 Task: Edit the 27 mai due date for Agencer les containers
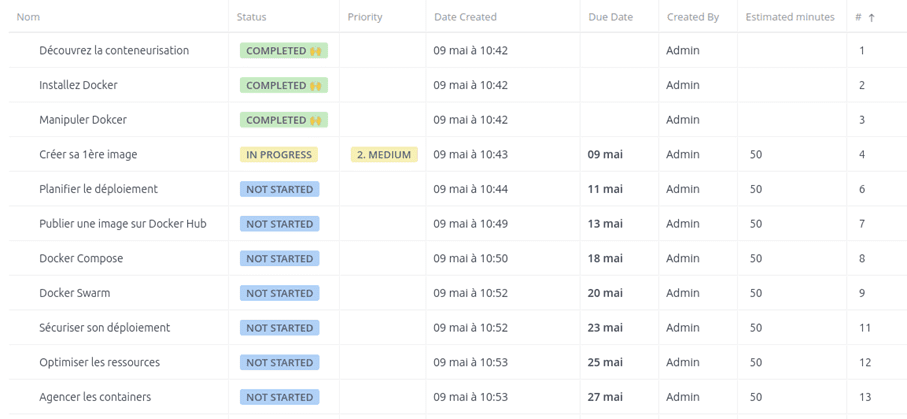point(605,397)
